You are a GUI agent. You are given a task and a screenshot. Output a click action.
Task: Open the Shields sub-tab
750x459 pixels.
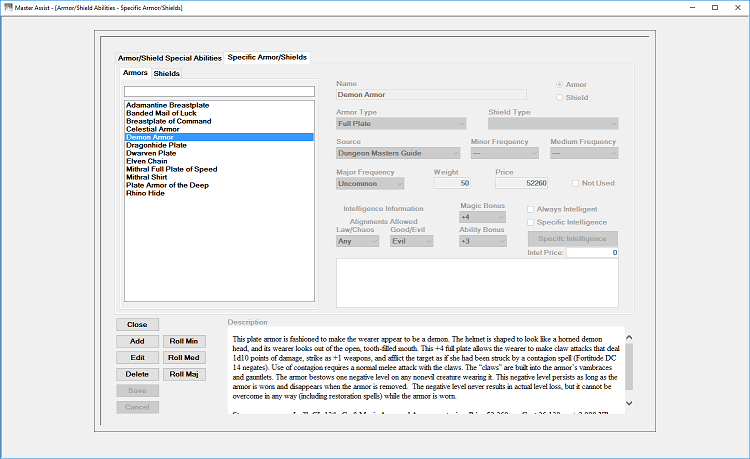tap(166, 73)
